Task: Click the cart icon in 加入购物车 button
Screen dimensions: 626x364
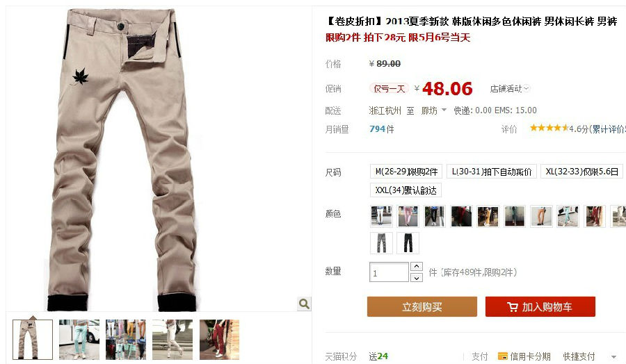Action: click(513, 307)
